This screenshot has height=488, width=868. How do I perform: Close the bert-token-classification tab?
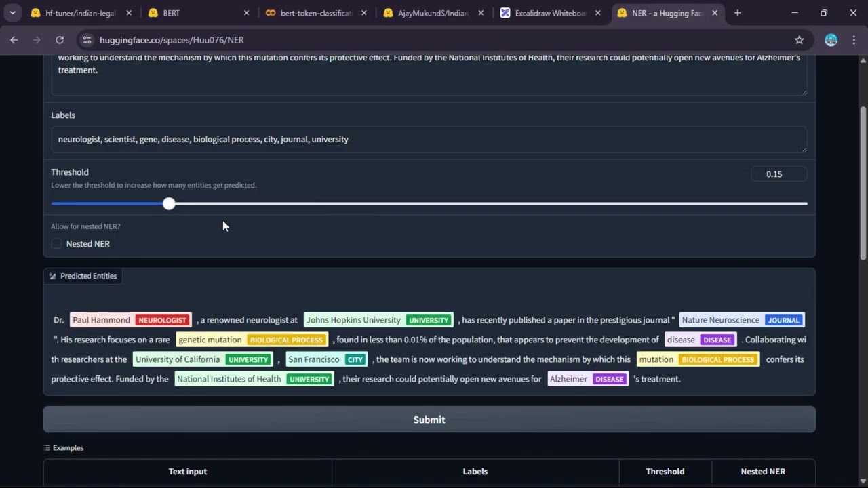363,13
